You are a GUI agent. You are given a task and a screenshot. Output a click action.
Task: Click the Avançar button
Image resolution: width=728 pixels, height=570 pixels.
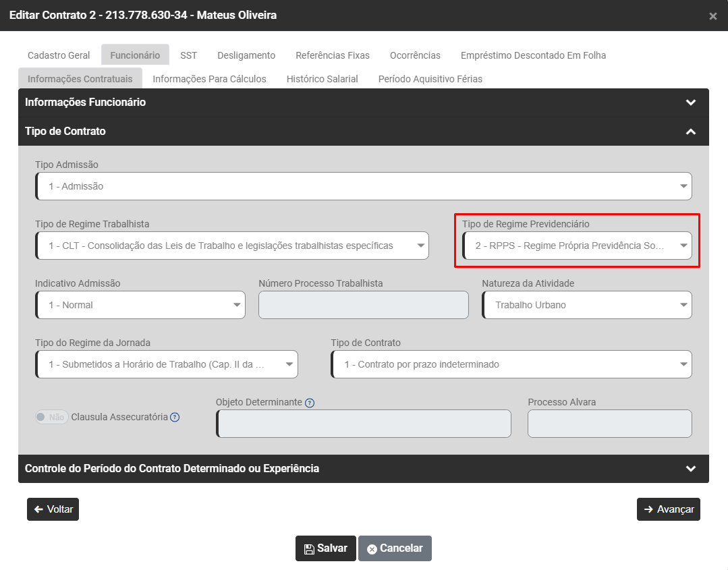coord(668,509)
